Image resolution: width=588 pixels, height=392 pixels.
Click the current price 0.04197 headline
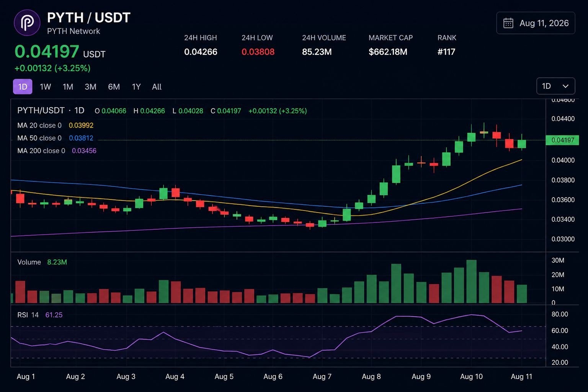pos(47,52)
